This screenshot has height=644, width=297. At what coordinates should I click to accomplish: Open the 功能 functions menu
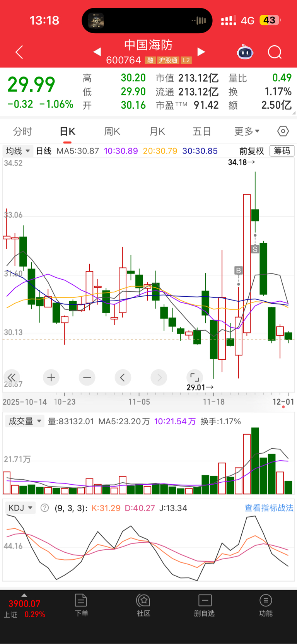[266, 605]
